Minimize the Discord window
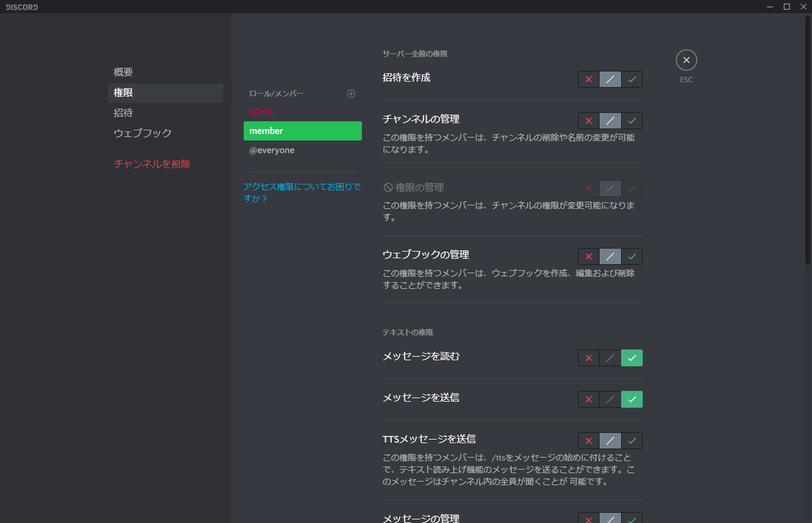The height and width of the screenshot is (523, 812). (770, 7)
